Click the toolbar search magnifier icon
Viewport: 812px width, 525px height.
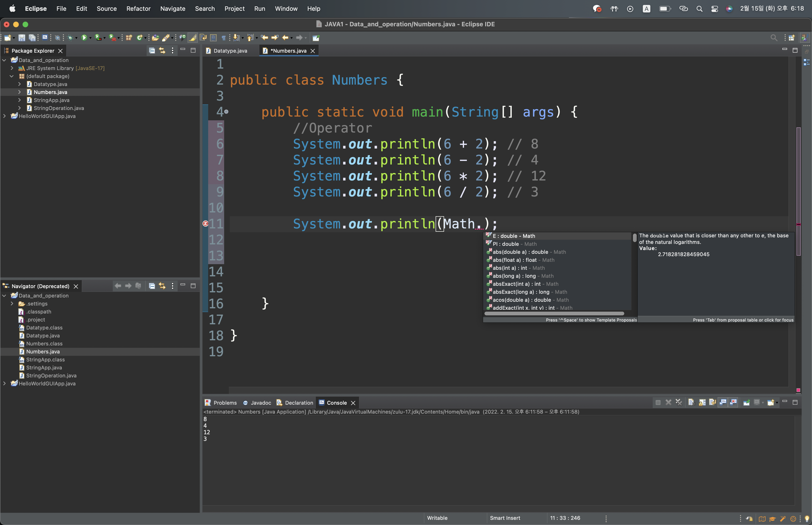click(x=774, y=38)
